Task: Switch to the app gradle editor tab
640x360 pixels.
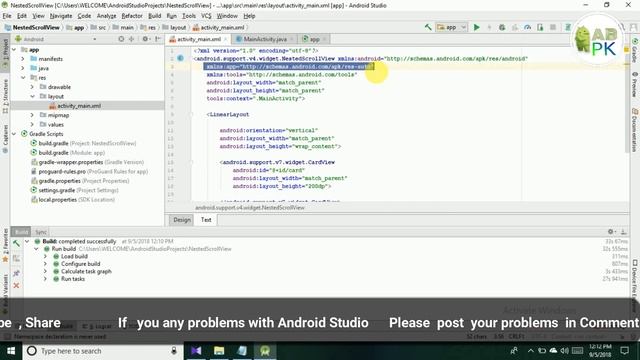Action: (x=314, y=39)
